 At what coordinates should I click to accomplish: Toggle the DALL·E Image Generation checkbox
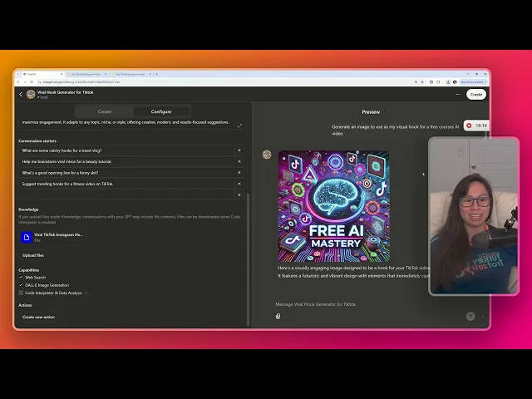pyautogui.click(x=21, y=285)
